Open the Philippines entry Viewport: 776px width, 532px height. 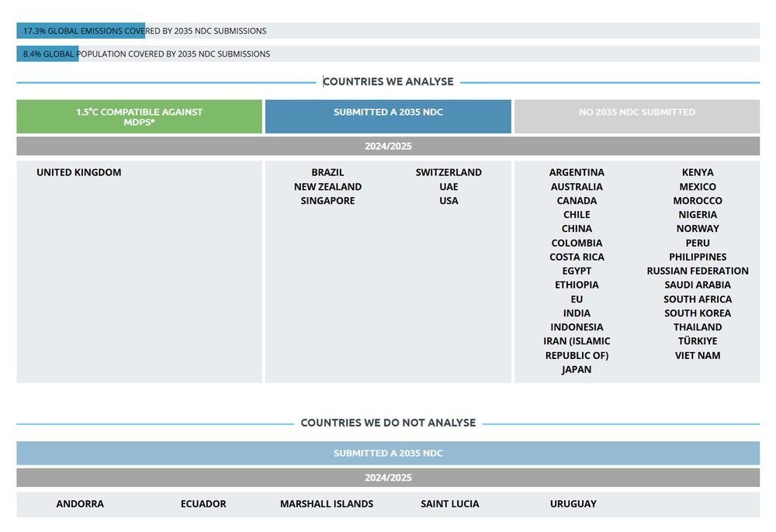[698, 257]
